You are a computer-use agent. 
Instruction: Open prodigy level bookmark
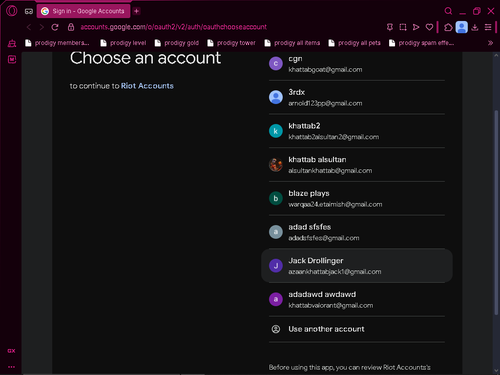123,43
